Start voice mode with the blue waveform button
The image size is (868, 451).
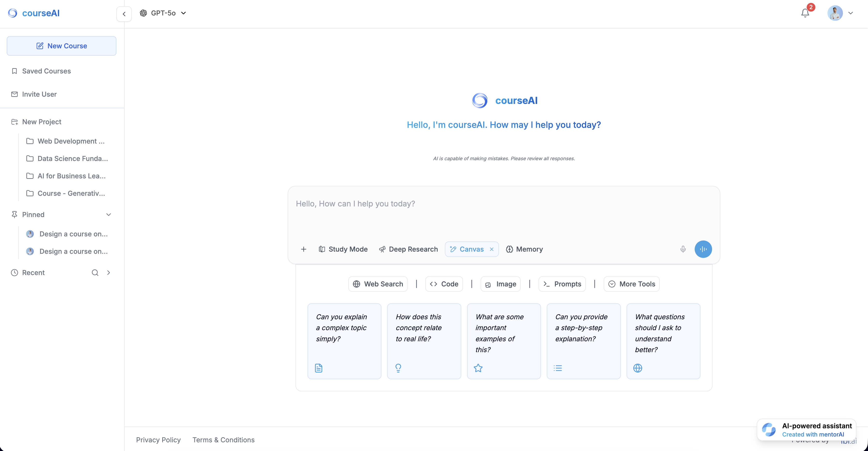pos(703,249)
